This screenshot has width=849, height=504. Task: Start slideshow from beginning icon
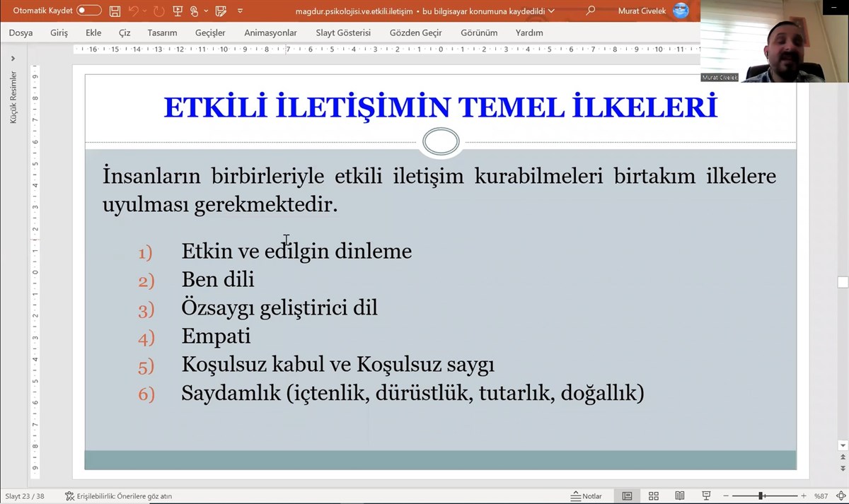click(x=178, y=11)
